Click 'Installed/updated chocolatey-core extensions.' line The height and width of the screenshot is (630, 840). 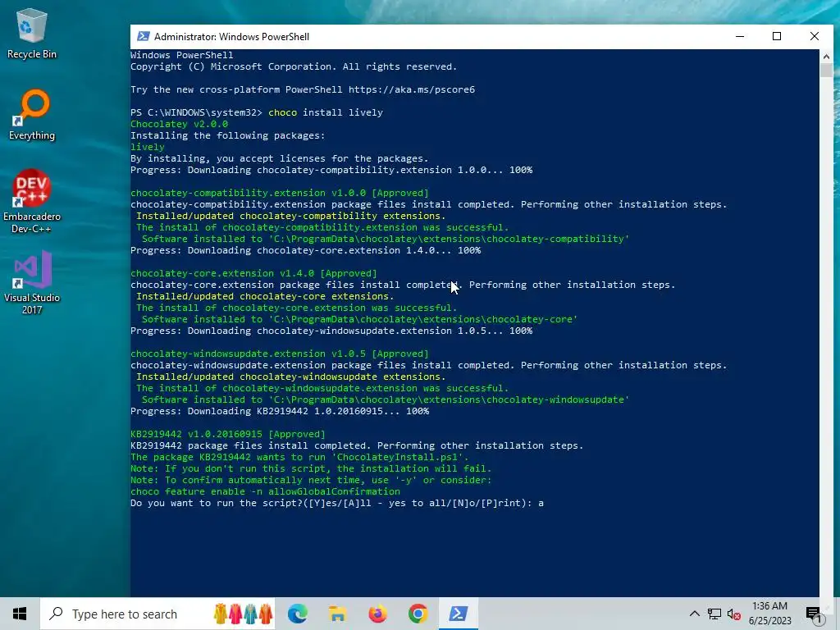[265, 296]
